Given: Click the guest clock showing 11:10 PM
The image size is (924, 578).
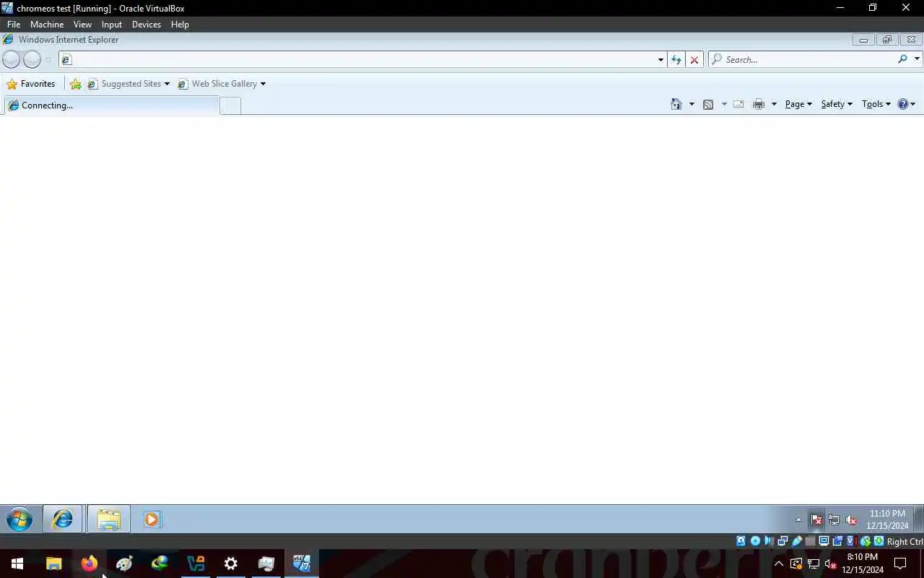Looking at the screenshot, I should 887,519.
